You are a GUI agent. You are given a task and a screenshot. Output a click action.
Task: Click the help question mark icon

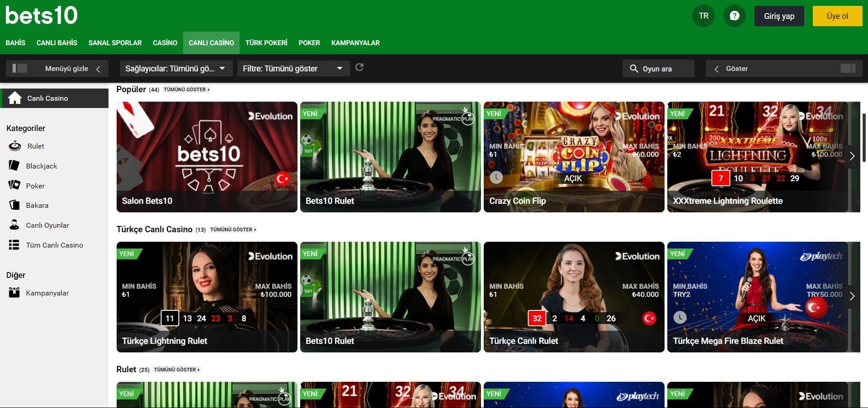point(734,16)
